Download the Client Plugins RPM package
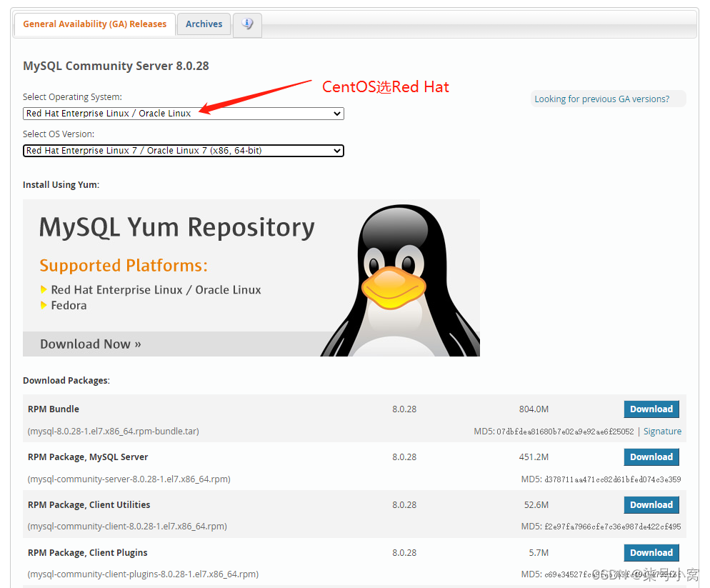The image size is (710, 588). [x=651, y=552]
